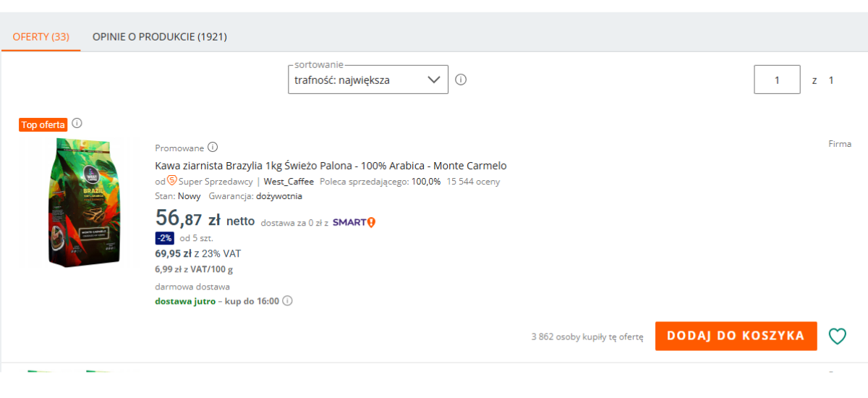Add offer to favorites with heart icon
The width and height of the screenshot is (868, 398).
pyautogui.click(x=837, y=336)
